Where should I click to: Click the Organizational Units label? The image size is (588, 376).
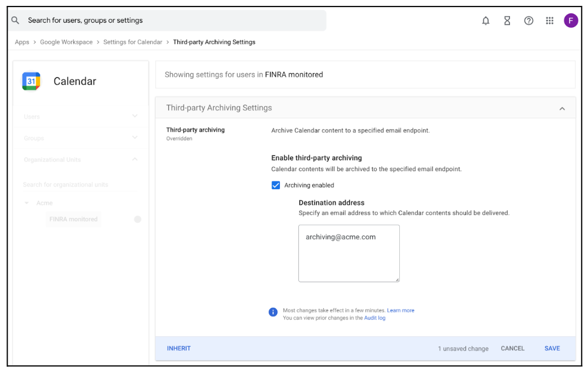click(x=52, y=159)
